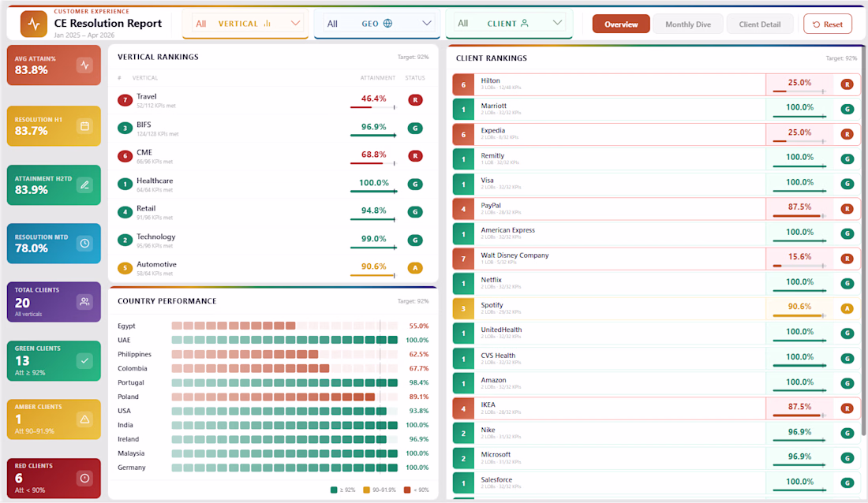Click the Attainment column header in Vertical Rankings
The image size is (868, 503).
pos(377,78)
